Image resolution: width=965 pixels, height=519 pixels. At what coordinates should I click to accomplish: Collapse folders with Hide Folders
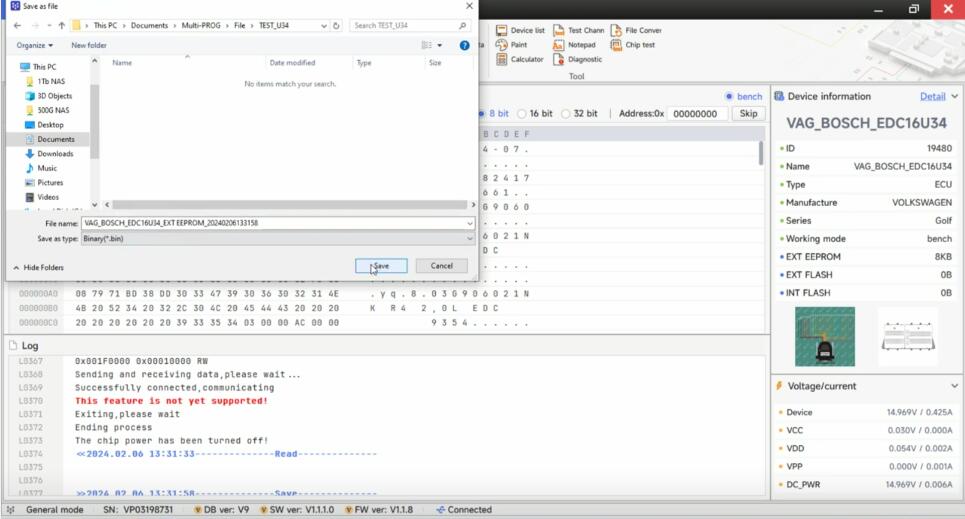(x=38, y=268)
